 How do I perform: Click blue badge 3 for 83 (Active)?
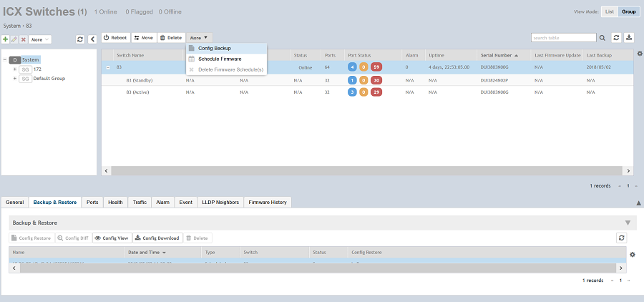pos(352,92)
